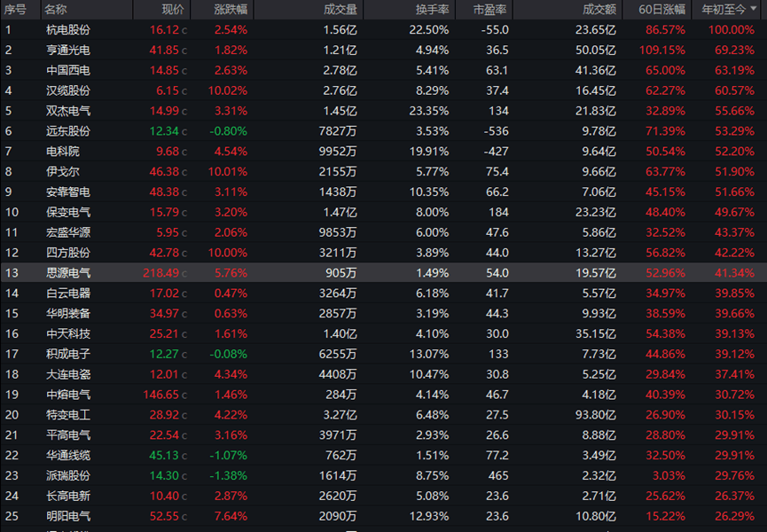Screen dimensions: 767x532
Task: Click turnover 93.80亿 for 特变电工
Action: point(595,415)
